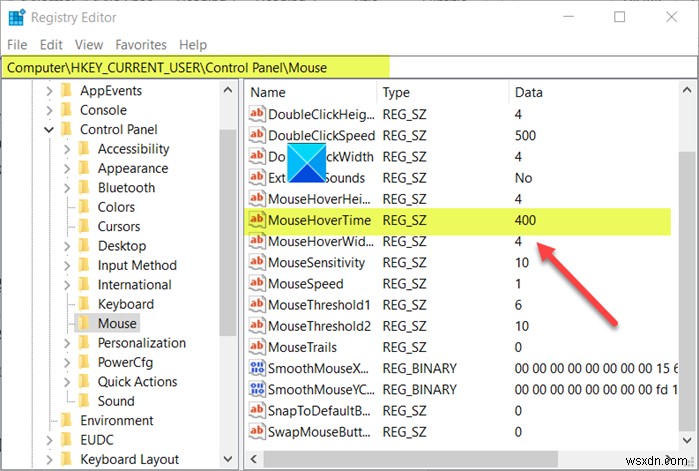Select the MouseHoverTime value name

click(319, 220)
